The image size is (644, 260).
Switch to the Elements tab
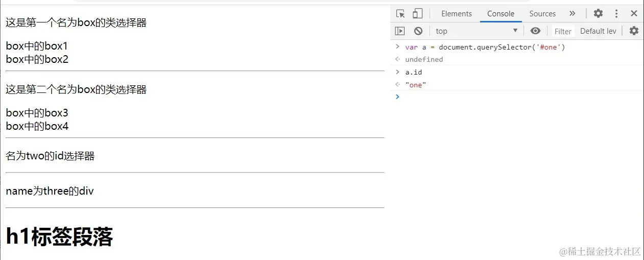click(457, 14)
